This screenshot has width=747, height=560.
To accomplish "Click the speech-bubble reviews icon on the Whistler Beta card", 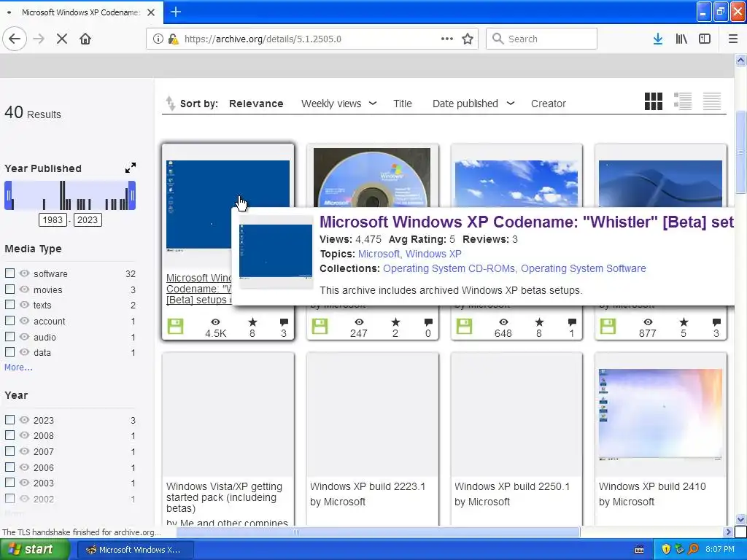I will [x=284, y=322].
